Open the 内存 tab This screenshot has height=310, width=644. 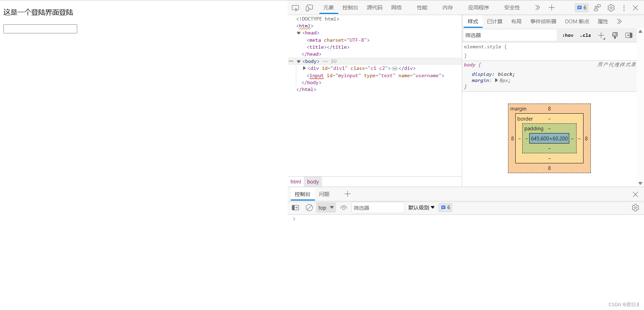tap(448, 8)
